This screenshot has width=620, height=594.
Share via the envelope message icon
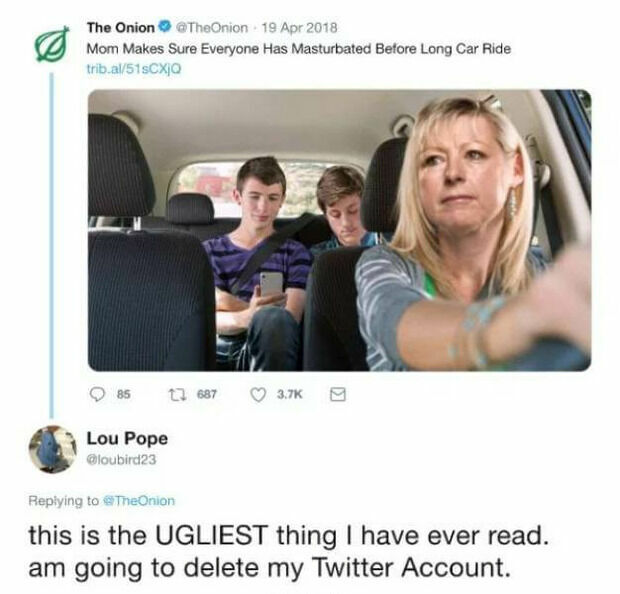pos(338,394)
